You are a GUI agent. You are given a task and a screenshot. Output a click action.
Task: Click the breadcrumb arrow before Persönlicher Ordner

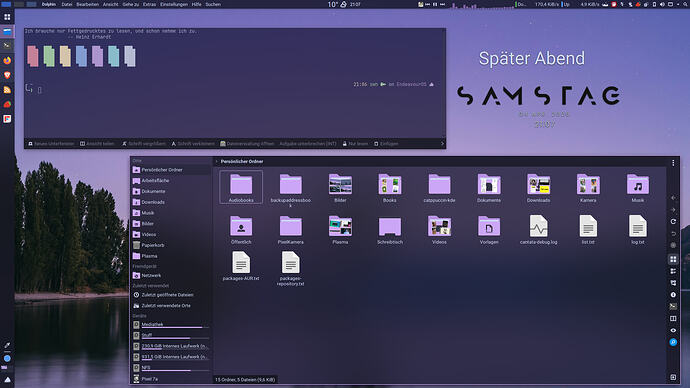click(217, 162)
